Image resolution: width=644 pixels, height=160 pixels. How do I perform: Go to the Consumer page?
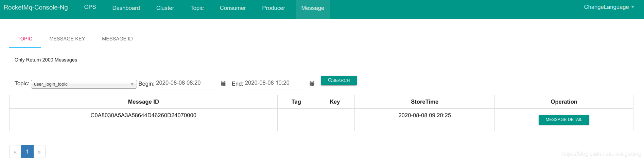pyautogui.click(x=233, y=8)
